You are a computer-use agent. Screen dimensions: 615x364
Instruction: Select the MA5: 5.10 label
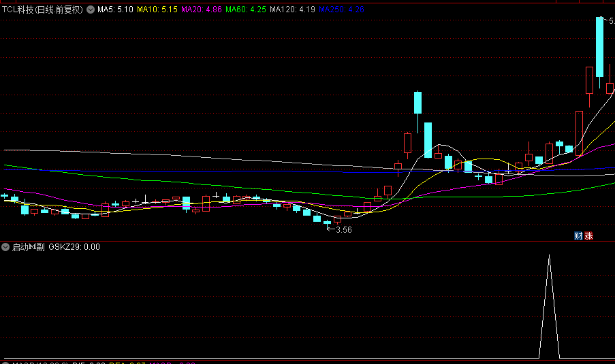pyautogui.click(x=115, y=10)
